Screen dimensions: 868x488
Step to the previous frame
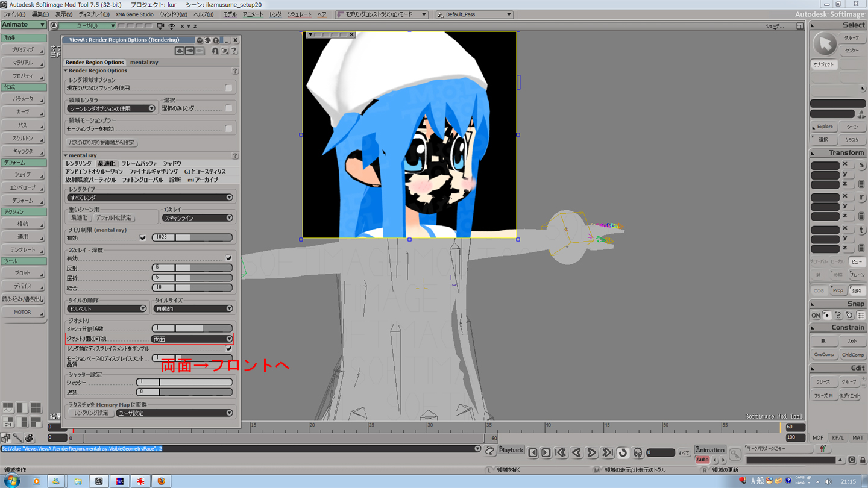(533, 452)
